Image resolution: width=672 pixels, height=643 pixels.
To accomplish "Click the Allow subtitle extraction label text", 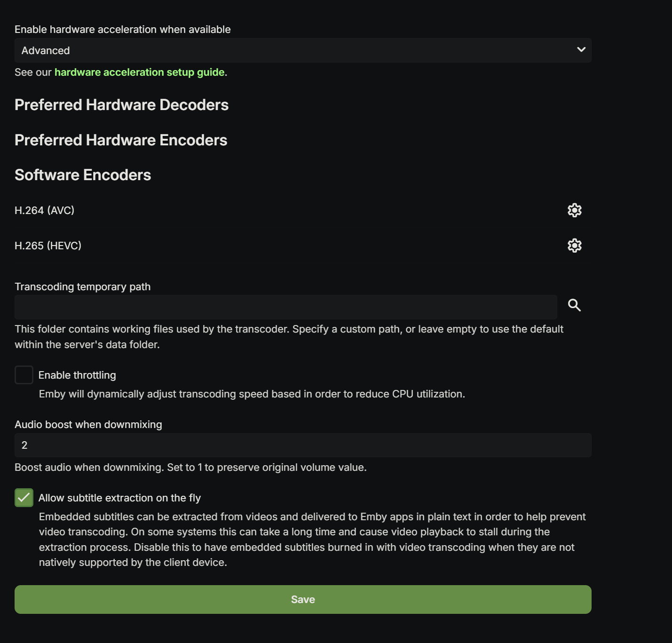I will pos(119,498).
